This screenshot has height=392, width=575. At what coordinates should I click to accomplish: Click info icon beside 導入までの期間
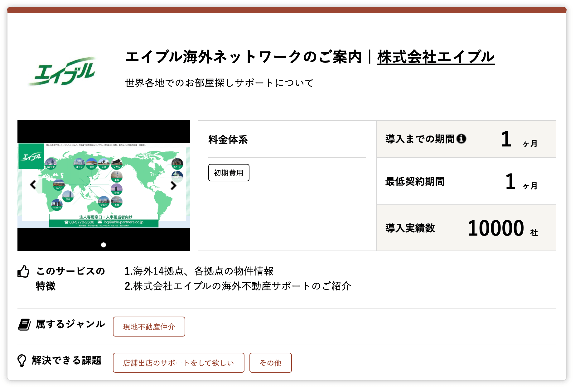(x=461, y=139)
